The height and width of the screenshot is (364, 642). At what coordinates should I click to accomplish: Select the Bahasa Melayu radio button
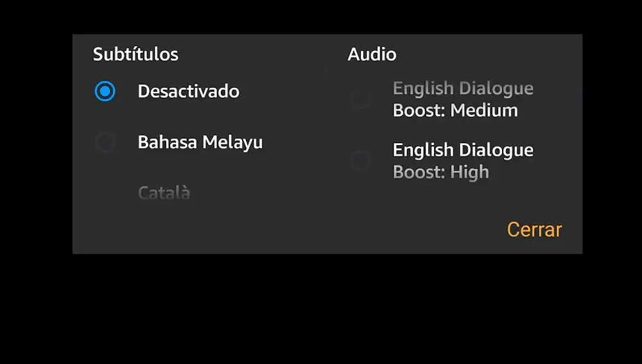coord(105,142)
